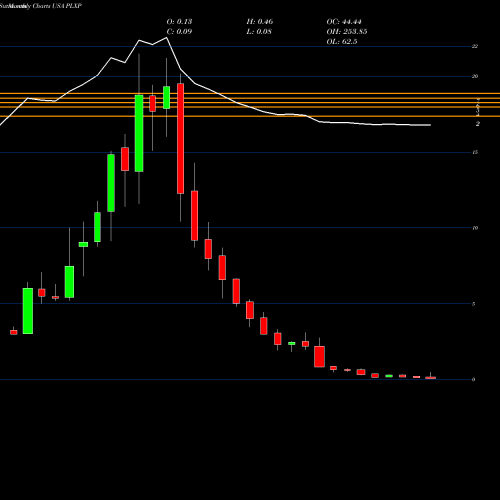Click the 'OC: 44.44' value
Viewport: 500px width, 500px height.
(x=344, y=22)
